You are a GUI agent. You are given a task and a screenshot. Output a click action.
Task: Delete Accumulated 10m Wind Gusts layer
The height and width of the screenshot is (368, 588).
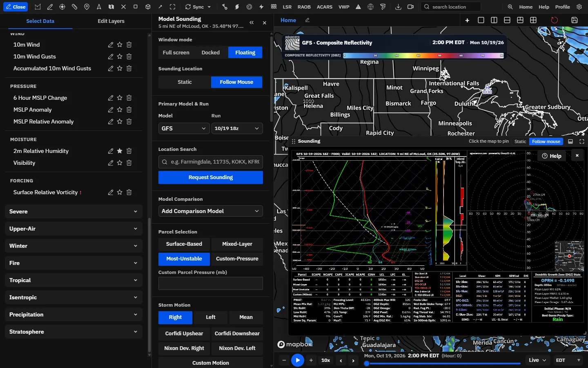point(129,68)
